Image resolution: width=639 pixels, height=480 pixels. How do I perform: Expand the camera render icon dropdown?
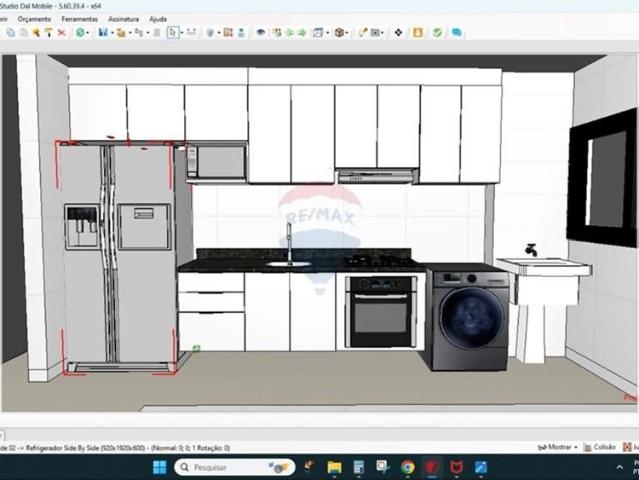pos(383,33)
